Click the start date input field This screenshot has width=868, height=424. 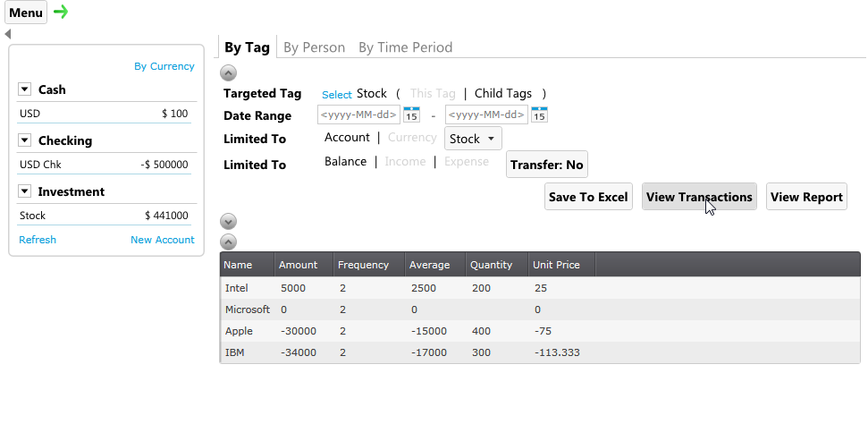pyautogui.click(x=358, y=114)
